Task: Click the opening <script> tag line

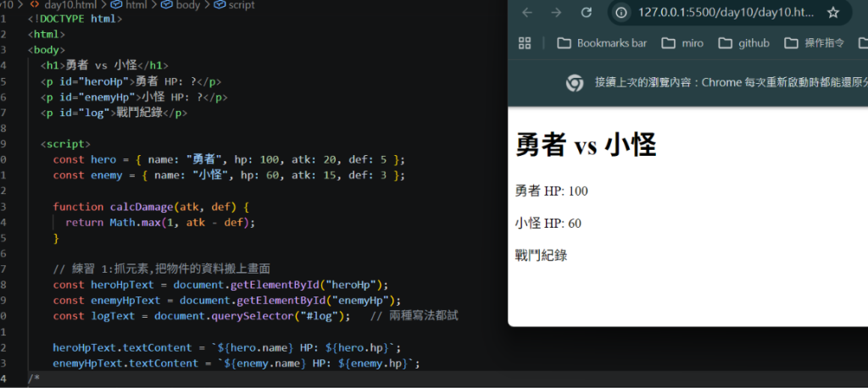Action: (x=65, y=144)
